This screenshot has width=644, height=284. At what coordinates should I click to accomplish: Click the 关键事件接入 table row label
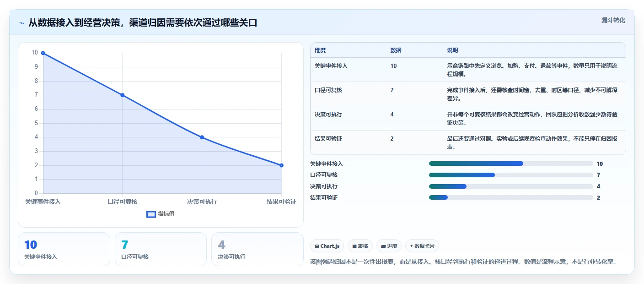click(331, 66)
